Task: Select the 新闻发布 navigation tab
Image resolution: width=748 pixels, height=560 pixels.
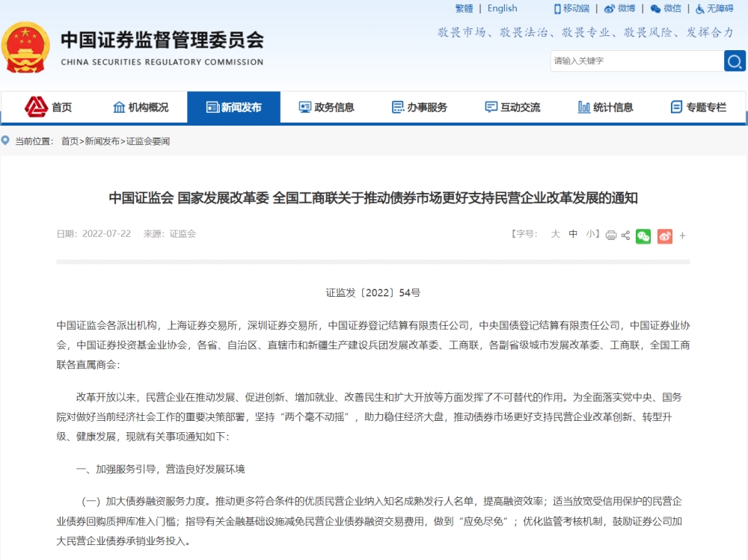Action: 233,107
